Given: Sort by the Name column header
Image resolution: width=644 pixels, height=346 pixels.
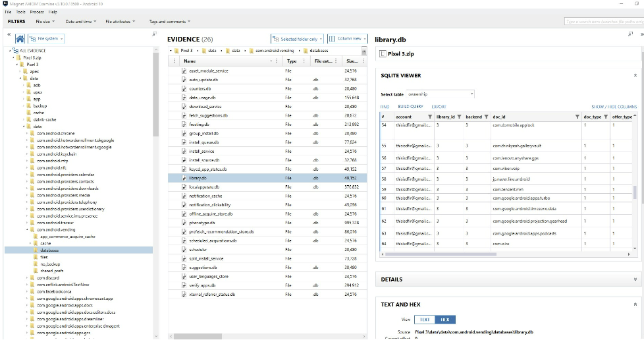Looking at the screenshot, I should click(190, 61).
